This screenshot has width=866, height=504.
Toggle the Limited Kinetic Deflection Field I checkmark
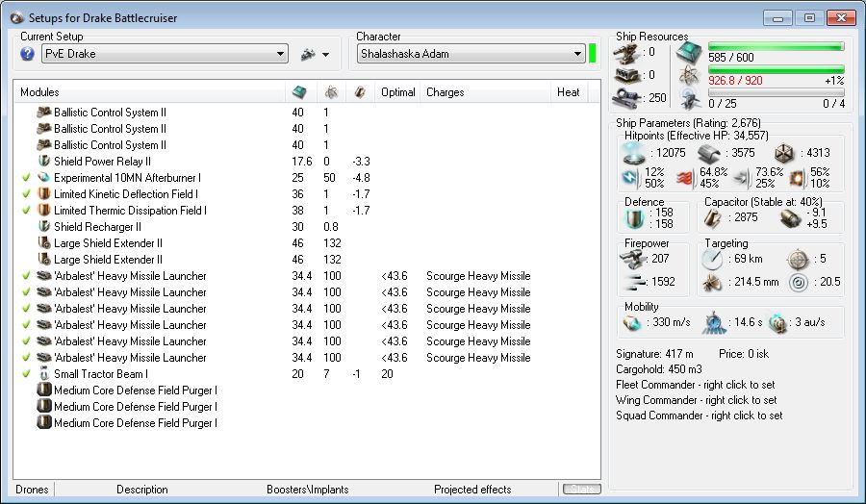click(26, 194)
